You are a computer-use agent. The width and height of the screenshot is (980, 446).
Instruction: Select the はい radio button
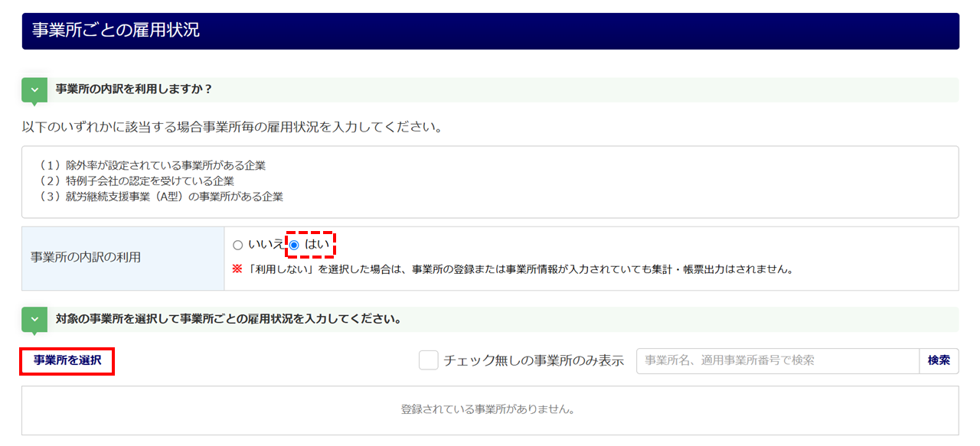[294, 245]
